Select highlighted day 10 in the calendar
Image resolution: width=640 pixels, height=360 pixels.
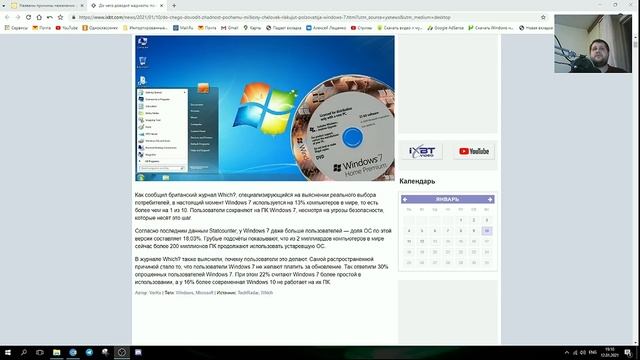point(487,231)
